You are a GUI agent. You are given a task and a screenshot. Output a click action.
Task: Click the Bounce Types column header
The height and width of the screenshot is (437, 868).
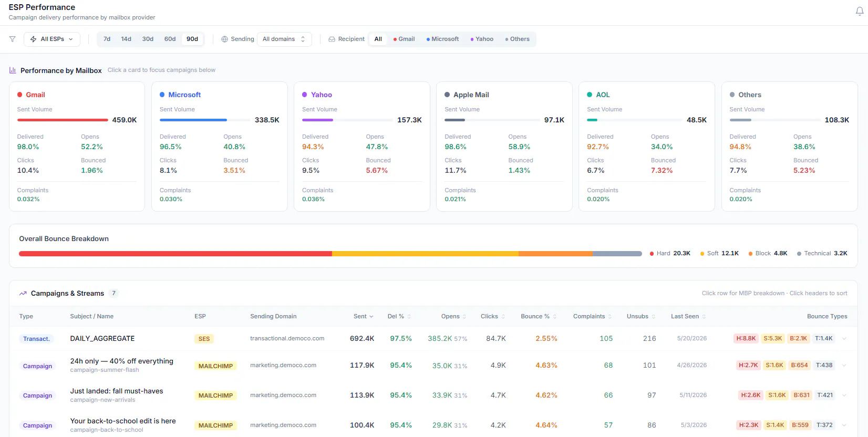click(x=827, y=317)
